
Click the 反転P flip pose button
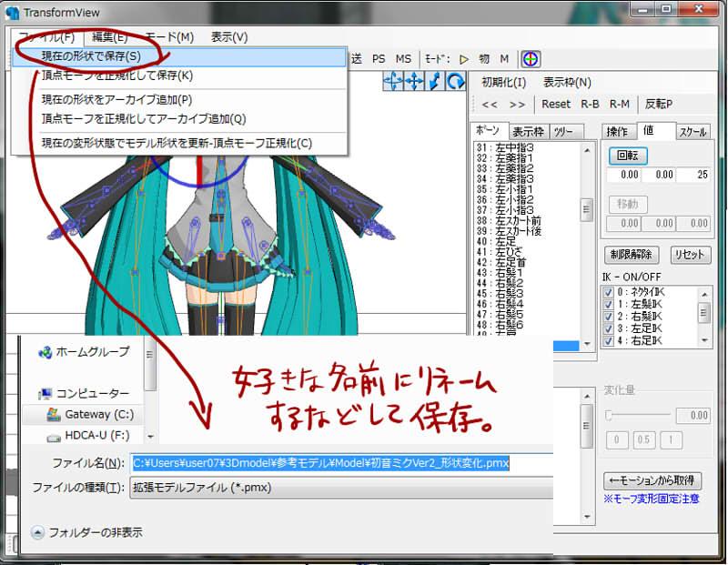point(658,104)
